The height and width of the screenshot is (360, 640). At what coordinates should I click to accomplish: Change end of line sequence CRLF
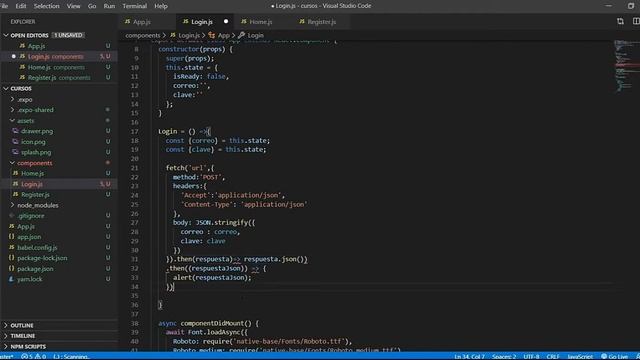[553, 356]
